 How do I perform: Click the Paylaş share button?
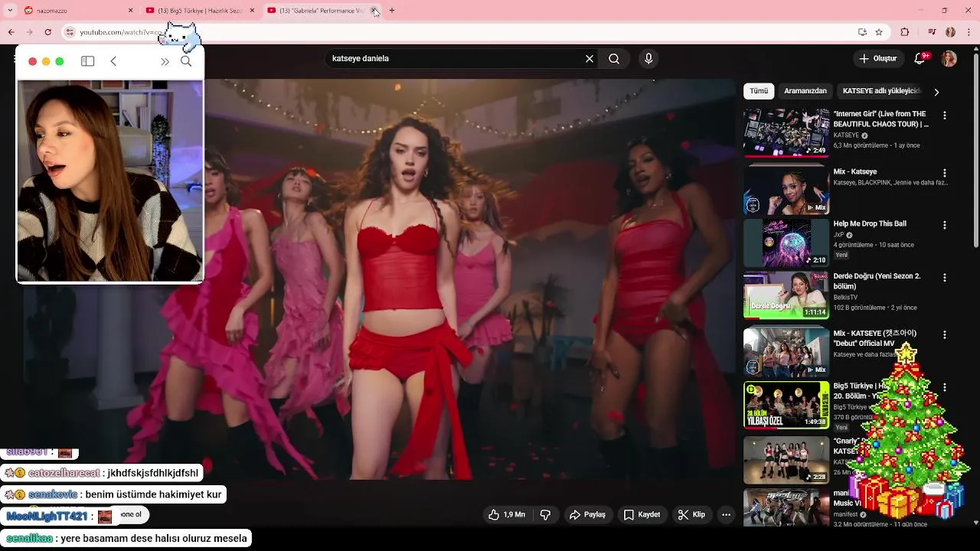pyautogui.click(x=587, y=515)
